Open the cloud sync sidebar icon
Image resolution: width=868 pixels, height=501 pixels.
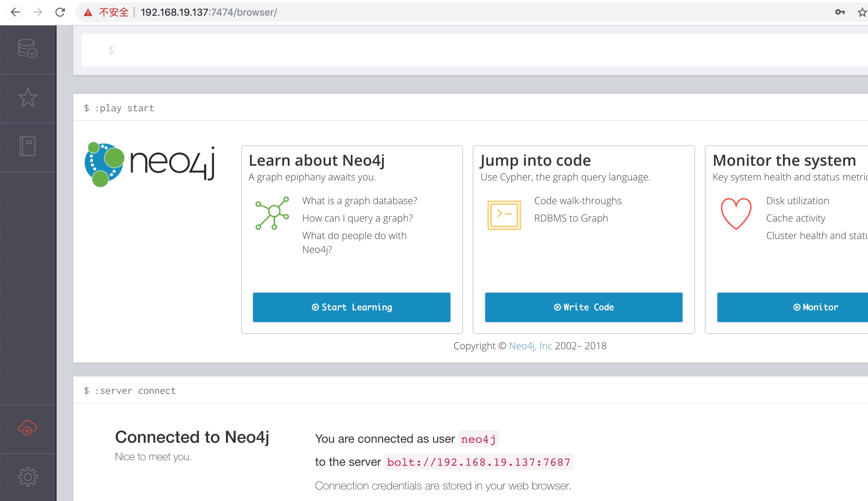pos(28,428)
